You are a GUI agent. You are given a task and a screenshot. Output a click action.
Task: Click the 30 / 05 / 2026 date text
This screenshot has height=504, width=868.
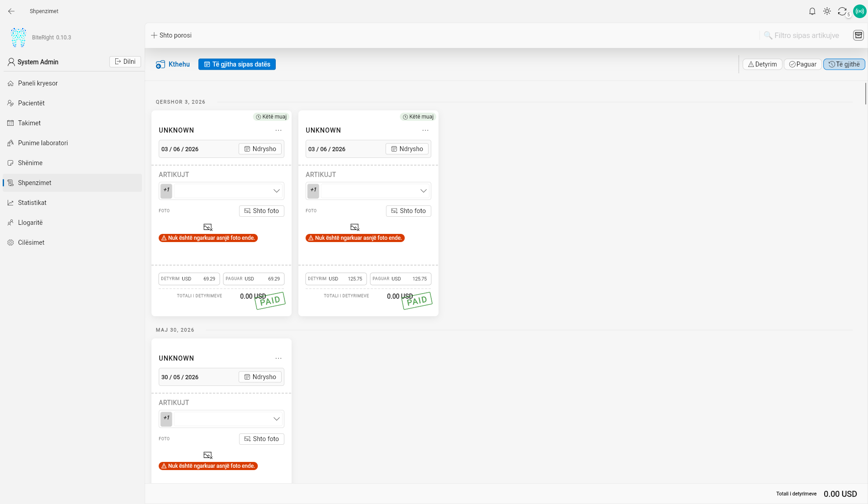[180, 377]
